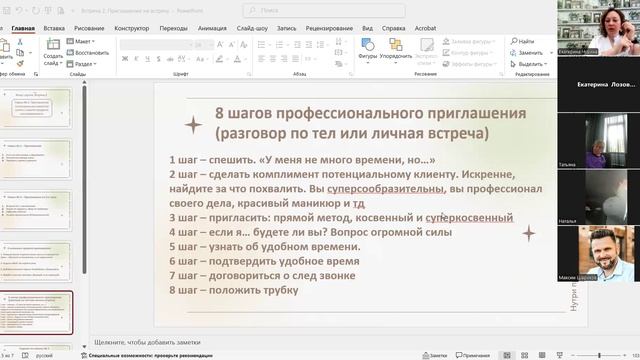Click accessibility check status bar message
The image size is (640, 360).
tap(147, 356)
